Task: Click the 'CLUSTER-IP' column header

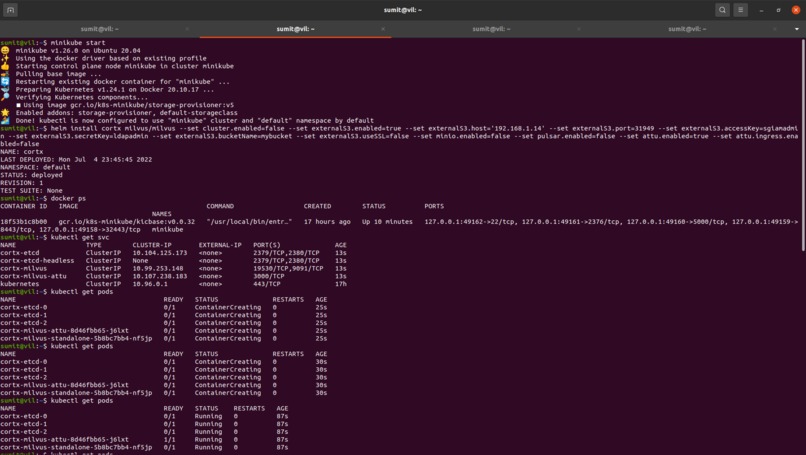Action: pos(152,245)
